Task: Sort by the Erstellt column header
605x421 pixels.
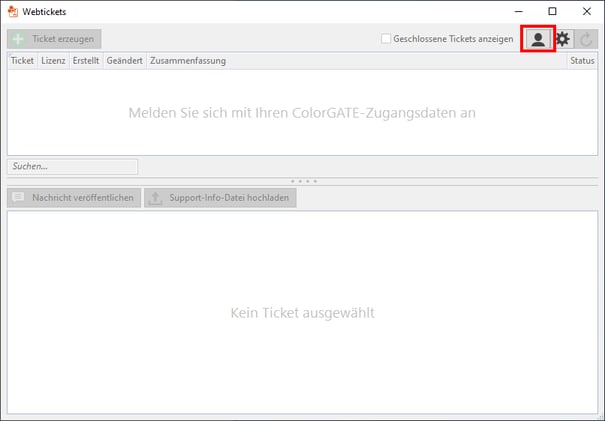Action: (x=86, y=61)
